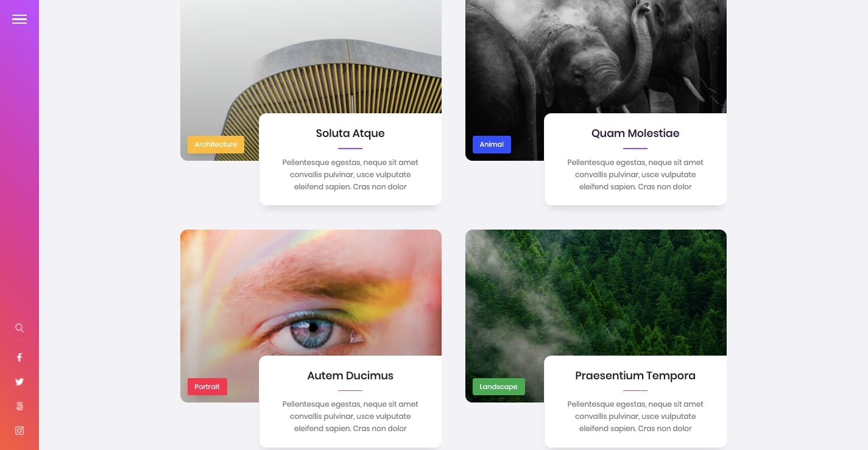The width and height of the screenshot is (868, 450).
Task: View the curved building architecture photo
Action: click(x=311, y=61)
